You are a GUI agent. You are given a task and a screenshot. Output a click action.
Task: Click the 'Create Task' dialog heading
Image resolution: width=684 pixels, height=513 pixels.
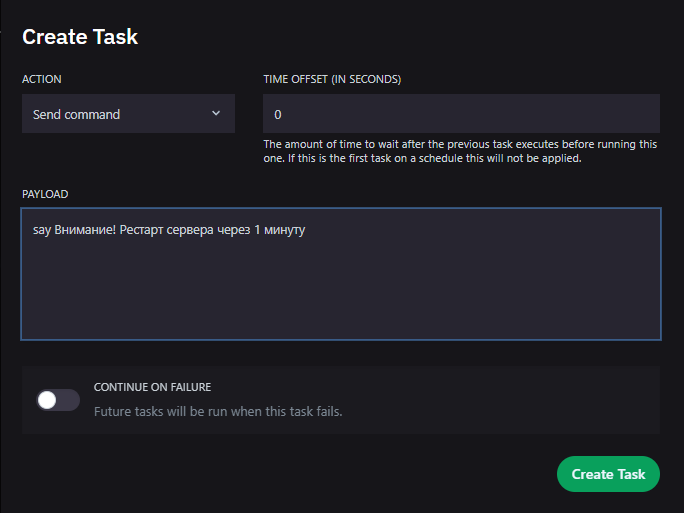(x=80, y=37)
